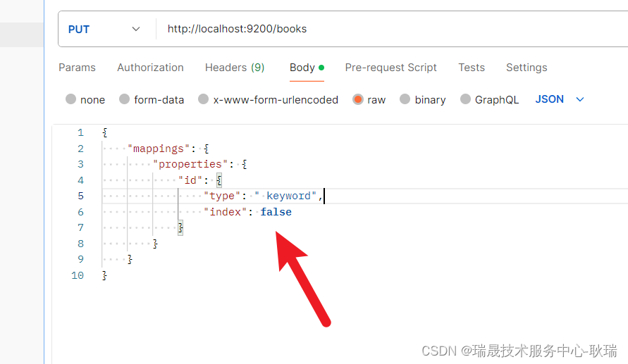
Task: Choose x-www-form-urlencoded body type
Action: click(204, 99)
